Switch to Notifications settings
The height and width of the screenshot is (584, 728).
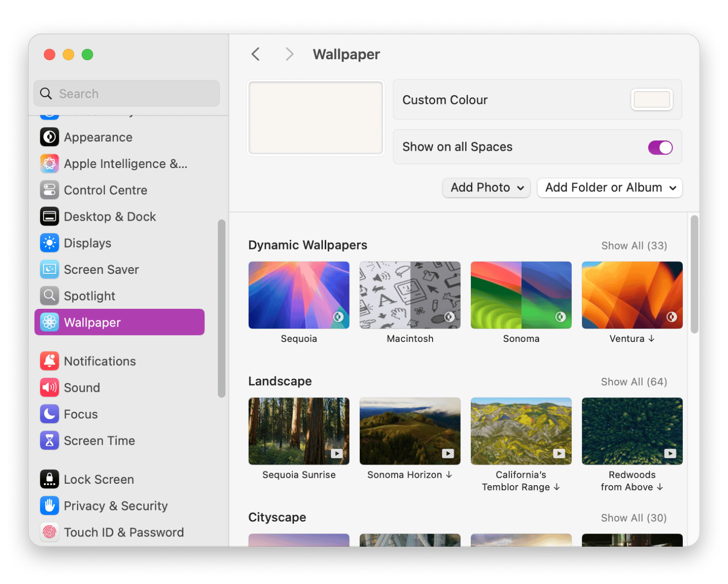tap(119, 361)
